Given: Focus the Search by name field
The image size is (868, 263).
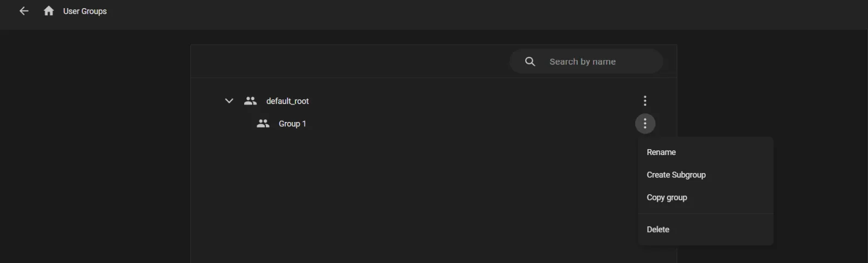Looking at the screenshot, I should point(586,61).
